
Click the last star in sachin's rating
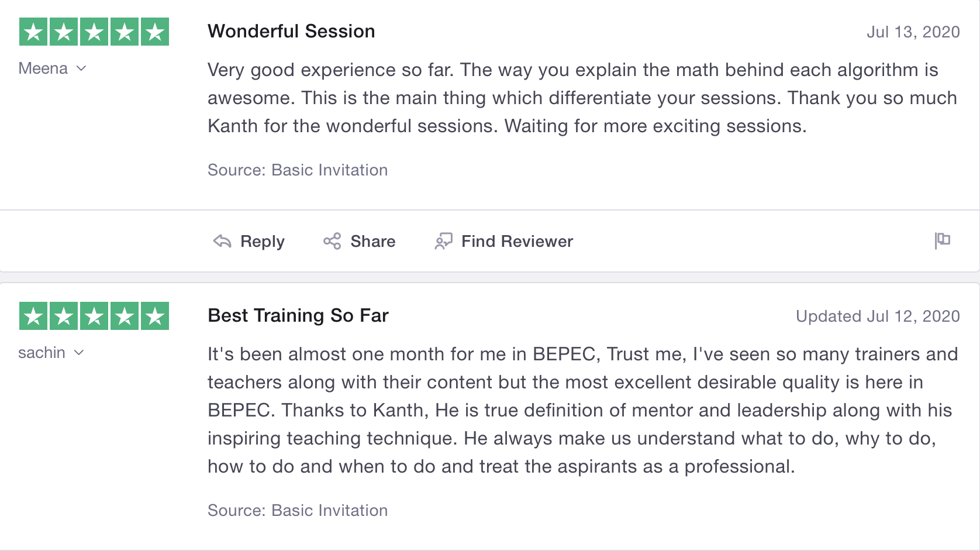155,316
